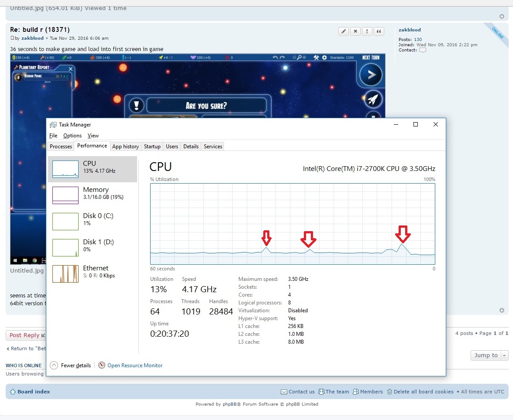This screenshot has height=420, width=513.
Task: Click the Board index home icon
Action: [13, 392]
